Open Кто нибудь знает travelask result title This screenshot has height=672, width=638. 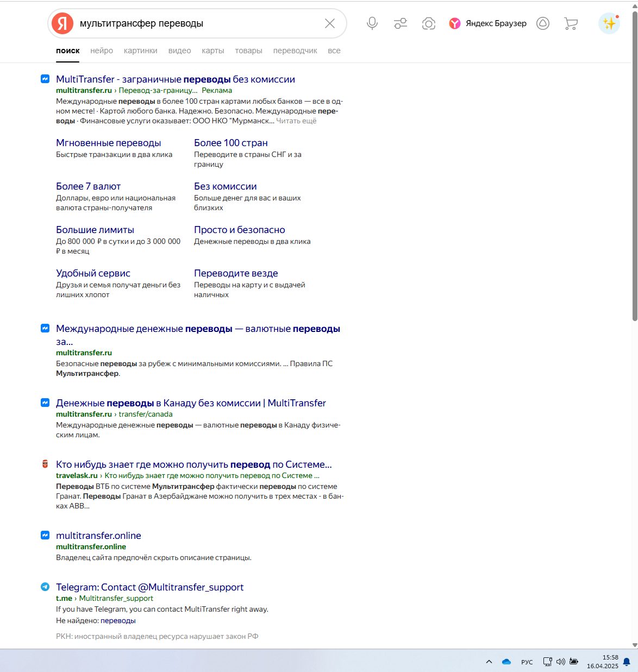[x=194, y=464]
